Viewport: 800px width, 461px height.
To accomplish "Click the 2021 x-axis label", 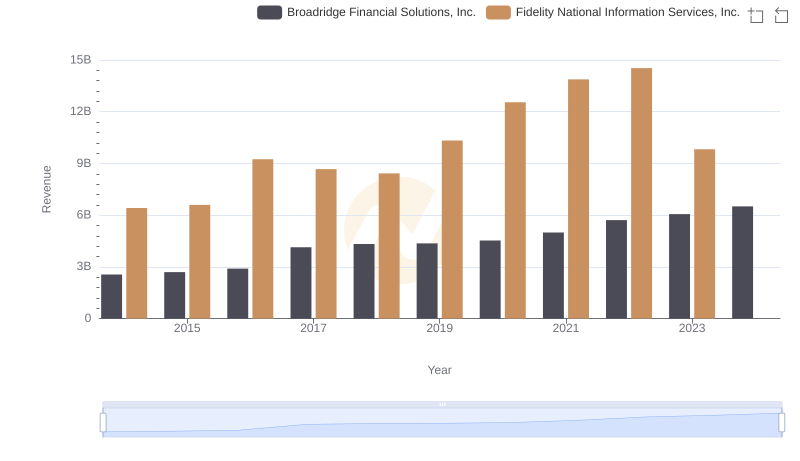I will click(566, 328).
